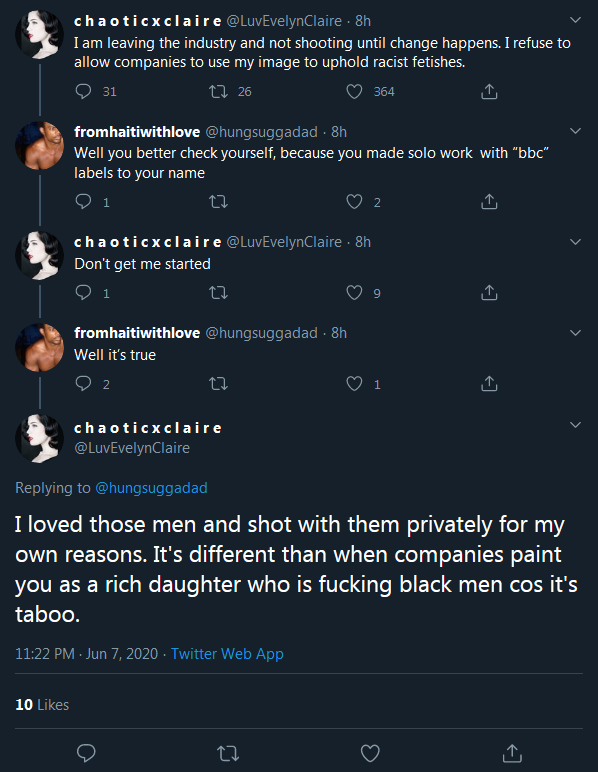Viewport: 598px width, 772px height.
Task: Reply to the tweet with 31 replies
Action: click(x=83, y=92)
